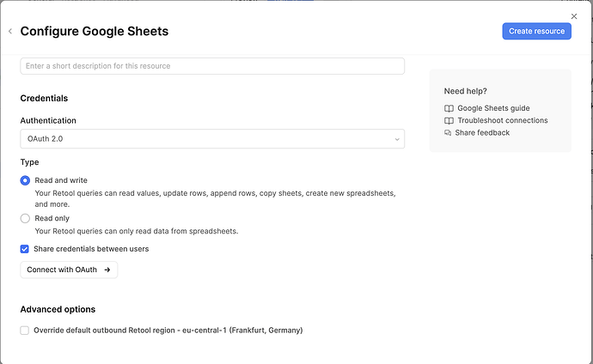The image size is (593, 364).
Task: Open the Google Sheets guide link
Action: pos(493,108)
